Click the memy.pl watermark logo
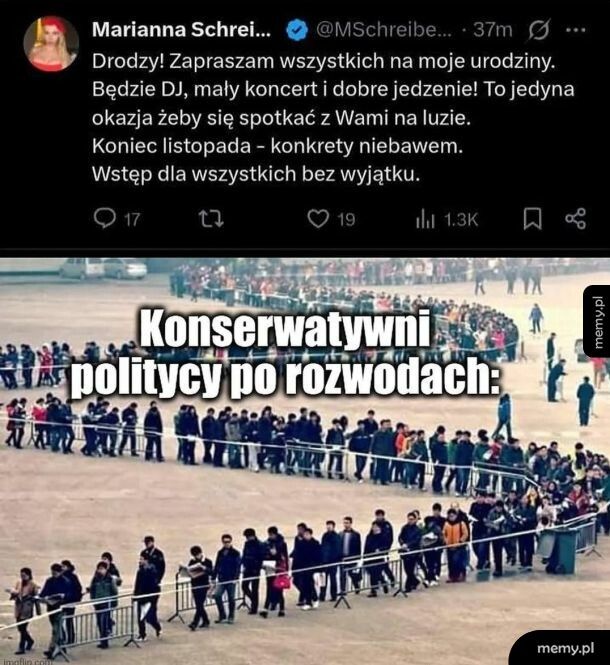610x665 pixels. coord(565,648)
